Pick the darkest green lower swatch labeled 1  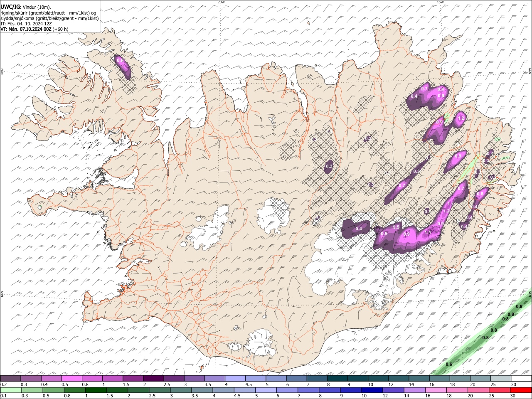pyautogui.click(x=96, y=390)
